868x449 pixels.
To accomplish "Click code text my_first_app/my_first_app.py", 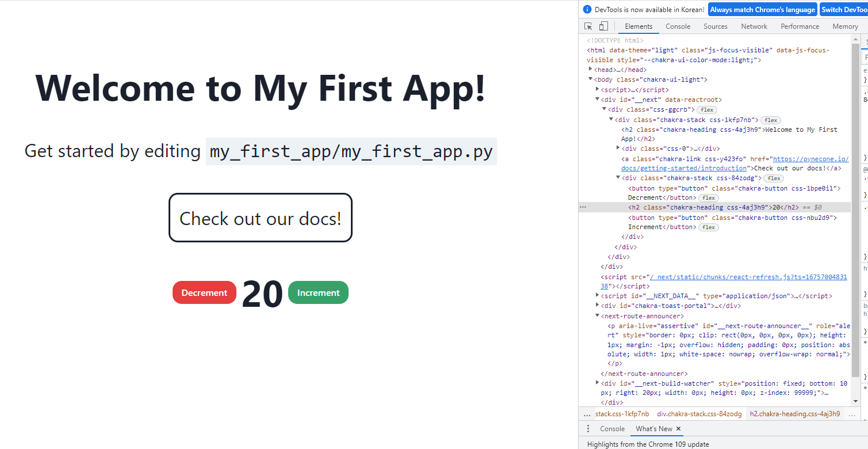I will coord(351,151).
